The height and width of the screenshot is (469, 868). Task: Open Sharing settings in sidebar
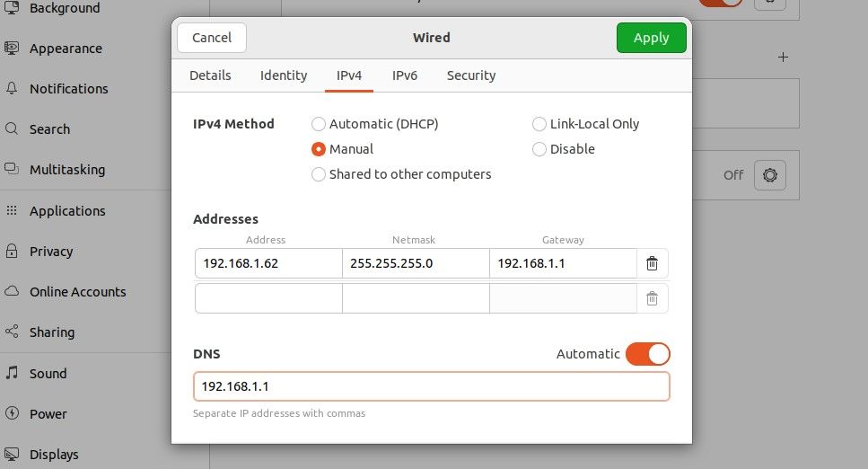tap(51, 332)
